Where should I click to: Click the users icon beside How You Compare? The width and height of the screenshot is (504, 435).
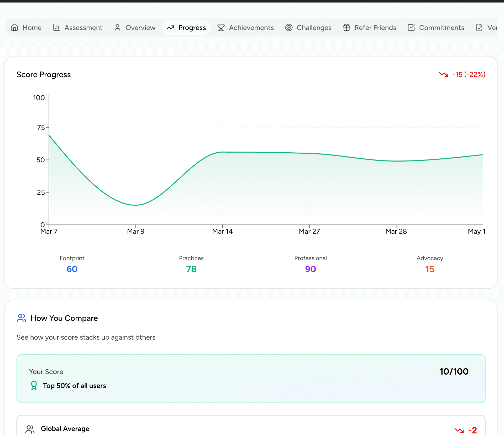click(x=22, y=318)
